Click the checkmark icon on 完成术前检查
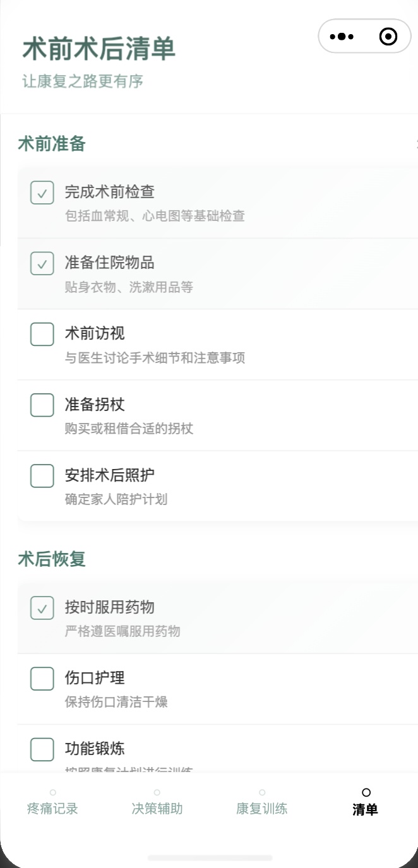The height and width of the screenshot is (868, 418). [42, 192]
